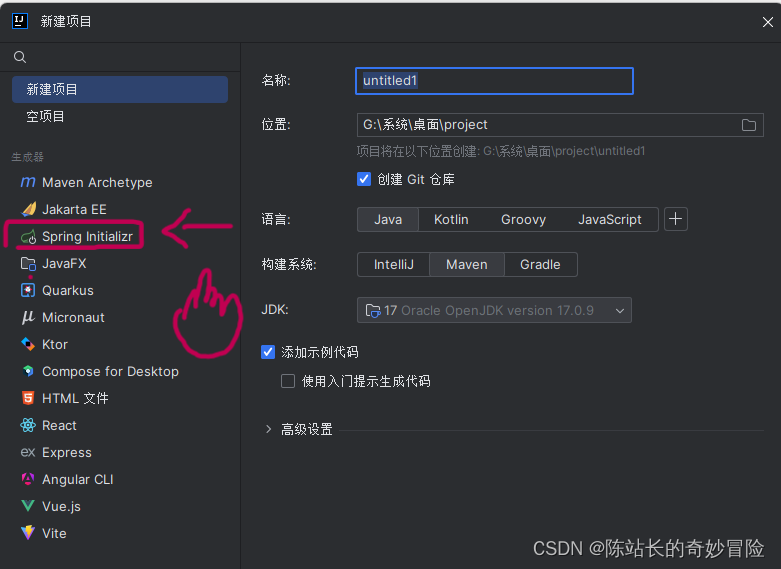Browse location with the folder icon

pos(749,125)
